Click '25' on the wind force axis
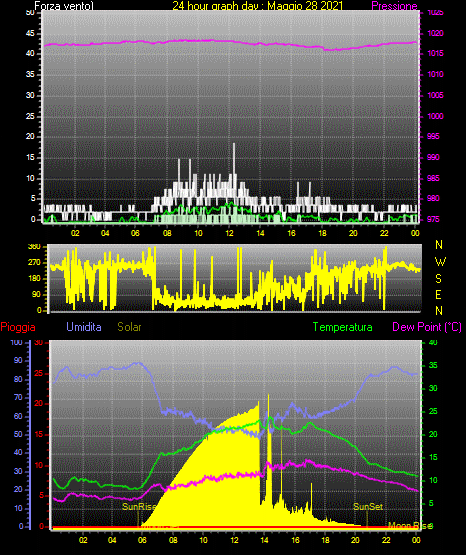The height and width of the screenshot is (555, 466). coord(30,116)
